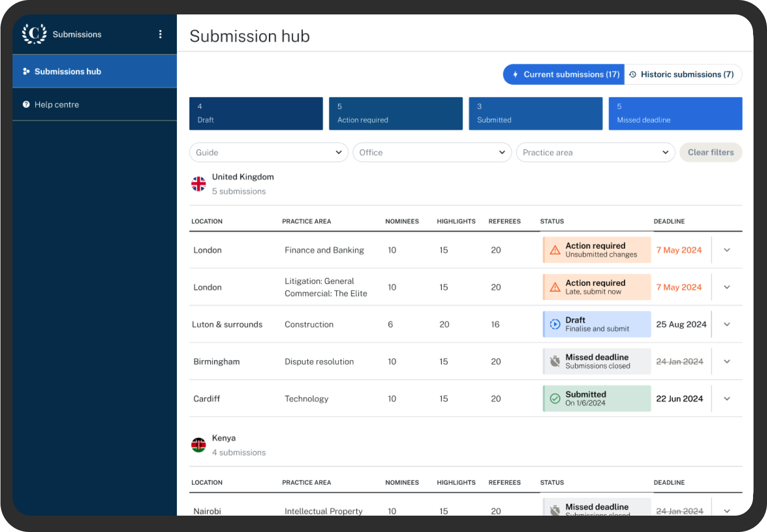Click the Submission hub page title

click(x=250, y=36)
